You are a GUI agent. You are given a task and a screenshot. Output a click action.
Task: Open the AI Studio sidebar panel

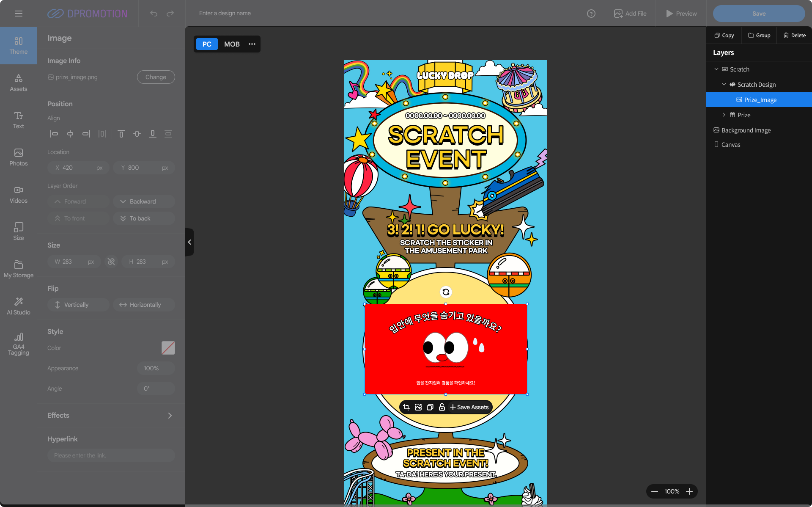pyautogui.click(x=18, y=306)
